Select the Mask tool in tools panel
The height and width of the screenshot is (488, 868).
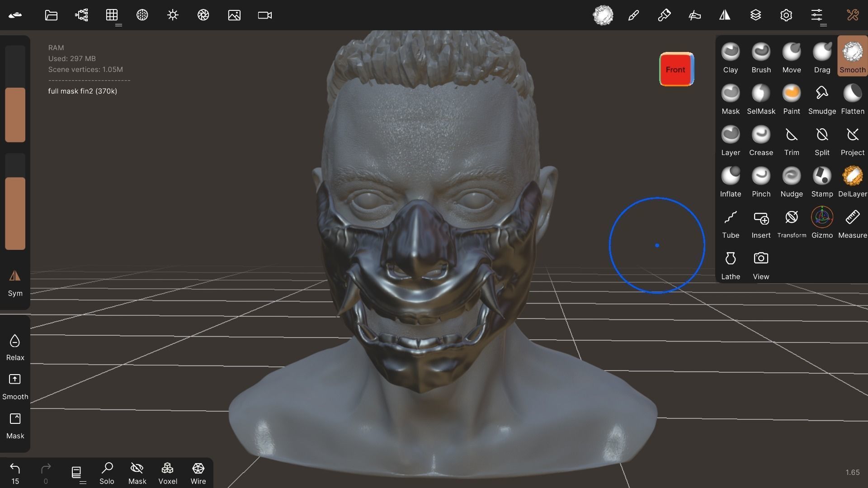pyautogui.click(x=731, y=99)
